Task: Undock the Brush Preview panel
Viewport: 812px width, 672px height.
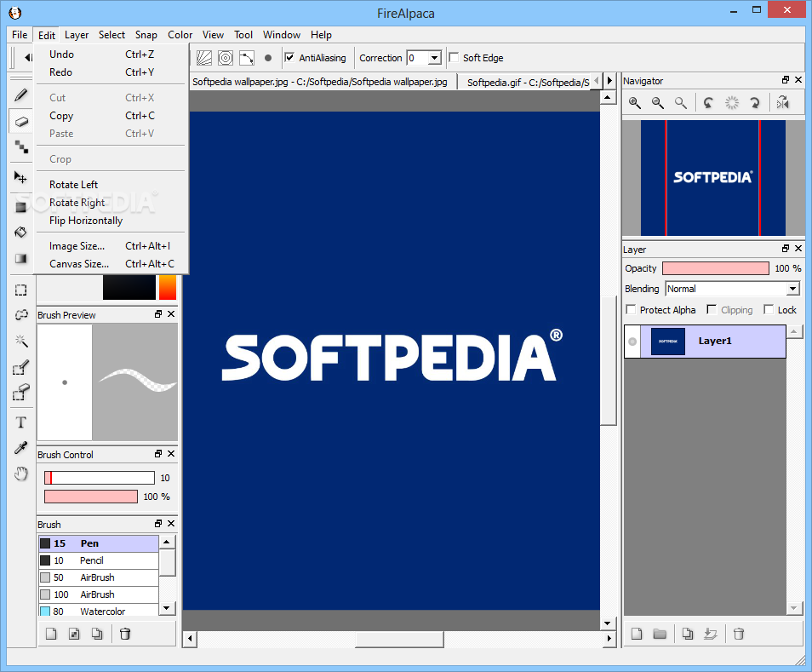Action: coord(158,314)
